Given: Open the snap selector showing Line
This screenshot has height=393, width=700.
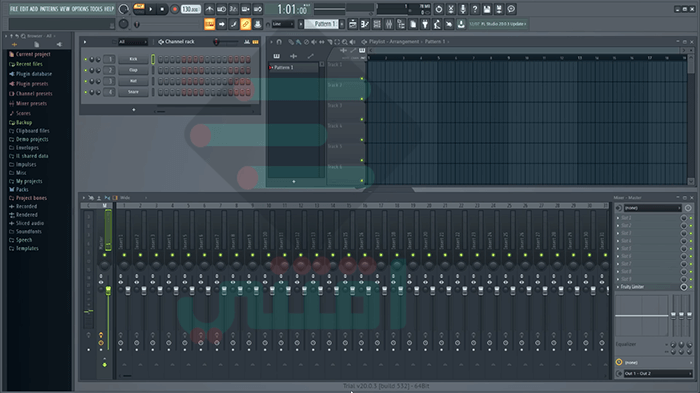Looking at the screenshot, I should (x=283, y=24).
